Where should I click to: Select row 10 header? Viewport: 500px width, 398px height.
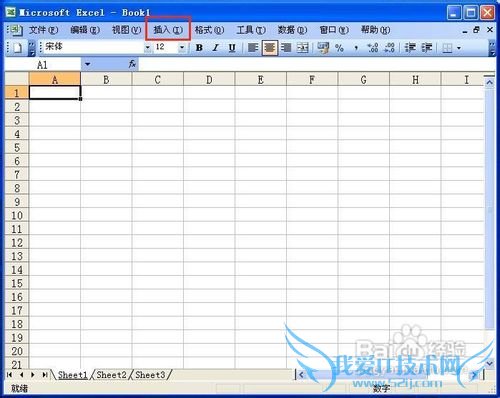tap(17, 215)
